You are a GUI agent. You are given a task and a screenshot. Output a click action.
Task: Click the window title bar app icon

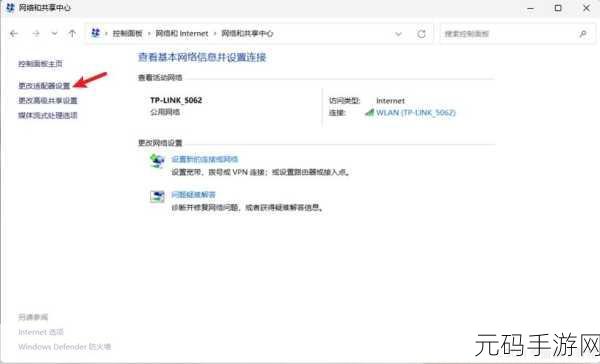point(10,8)
